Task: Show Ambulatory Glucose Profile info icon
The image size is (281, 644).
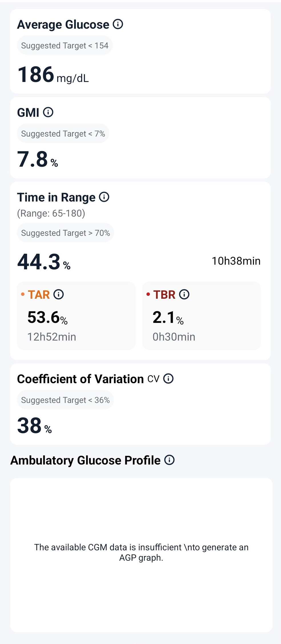Action: tap(169, 460)
